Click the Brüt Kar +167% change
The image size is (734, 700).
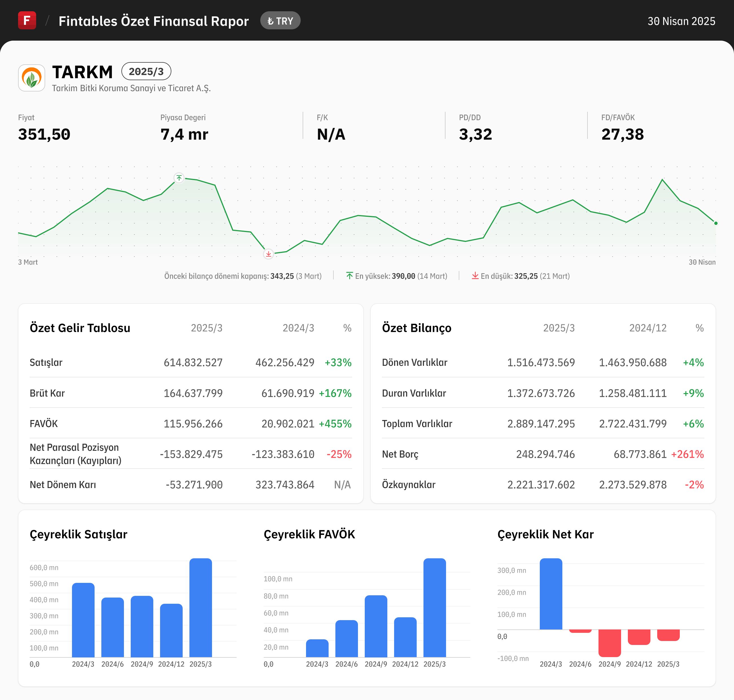335,393
